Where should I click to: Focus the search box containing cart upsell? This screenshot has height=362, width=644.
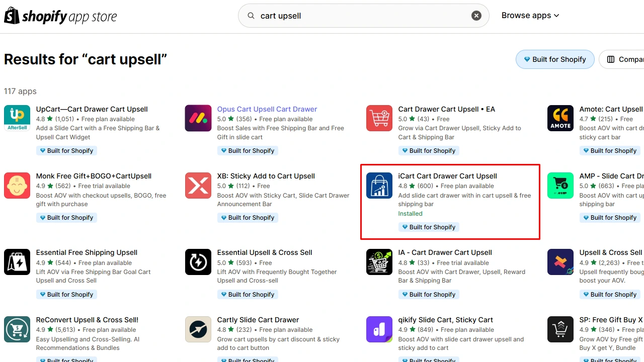pyautogui.click(x=363, y=16)
